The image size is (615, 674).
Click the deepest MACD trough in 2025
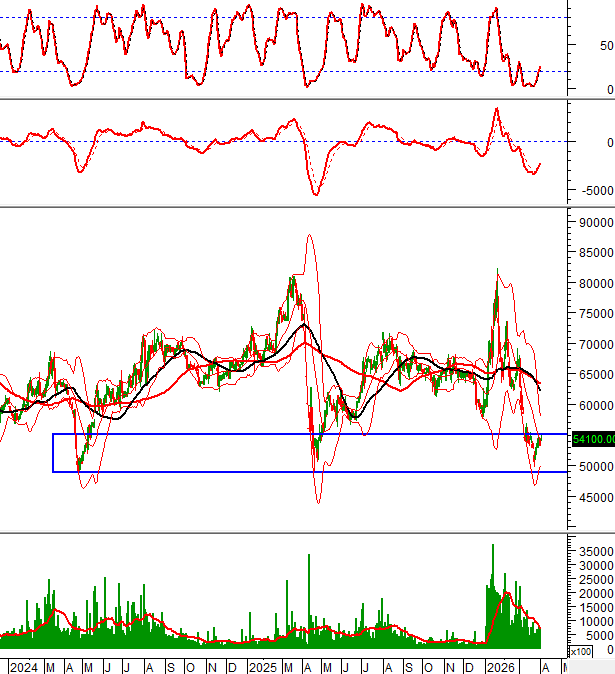pyautogui.click(x=316, y=194)
